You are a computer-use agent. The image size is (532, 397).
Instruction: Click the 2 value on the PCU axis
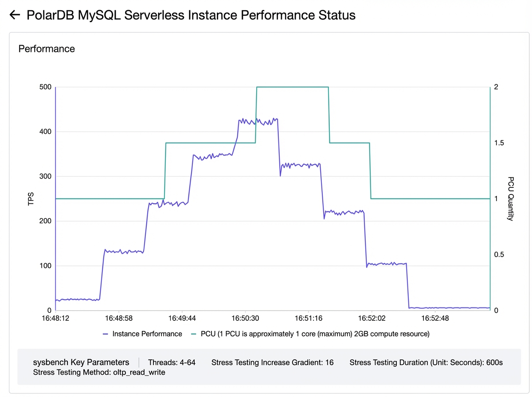pos(496,87)
